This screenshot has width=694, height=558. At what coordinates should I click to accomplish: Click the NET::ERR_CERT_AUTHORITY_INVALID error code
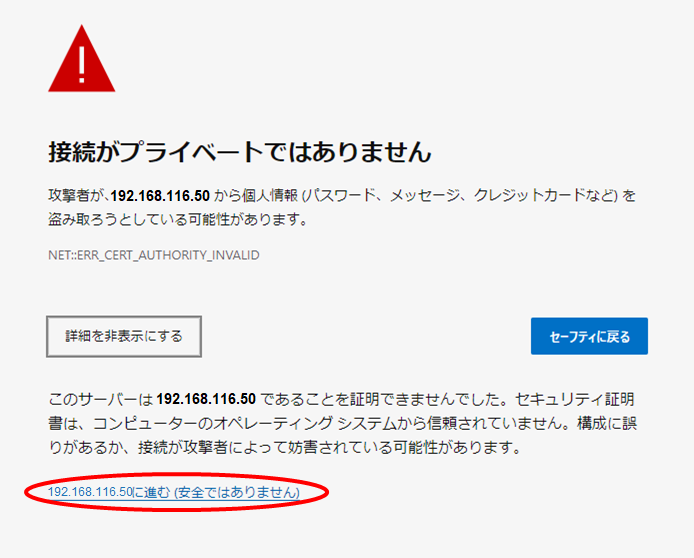click(154, 255)
